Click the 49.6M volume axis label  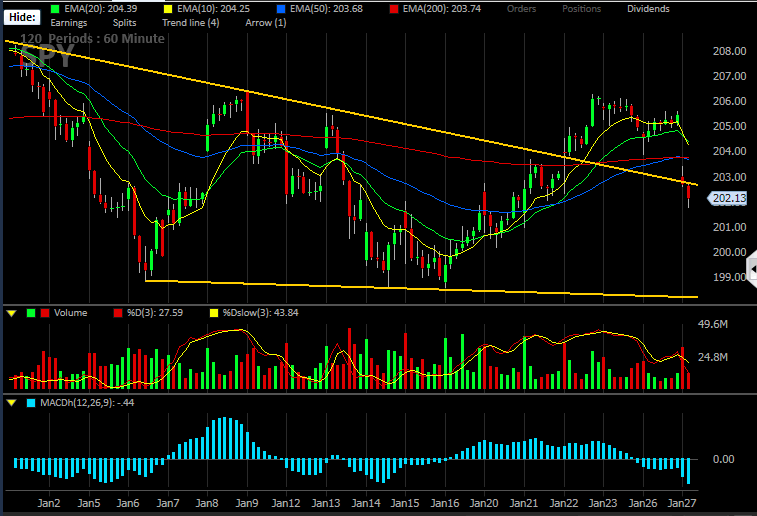pos(713,324)
